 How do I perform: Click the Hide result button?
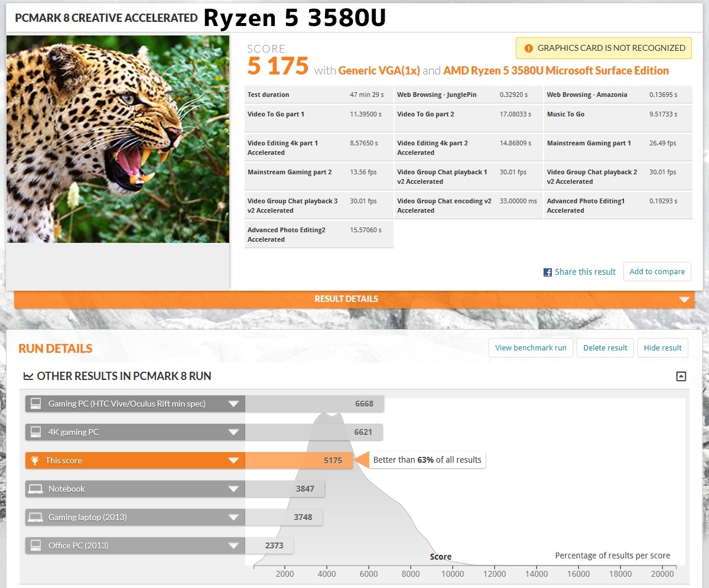[x=663, y=347]
